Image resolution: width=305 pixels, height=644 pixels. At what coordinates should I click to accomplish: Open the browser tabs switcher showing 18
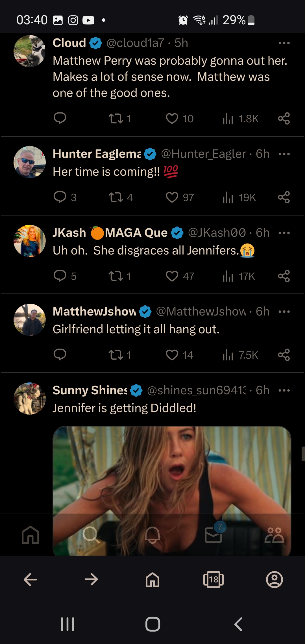click(213, 580)
